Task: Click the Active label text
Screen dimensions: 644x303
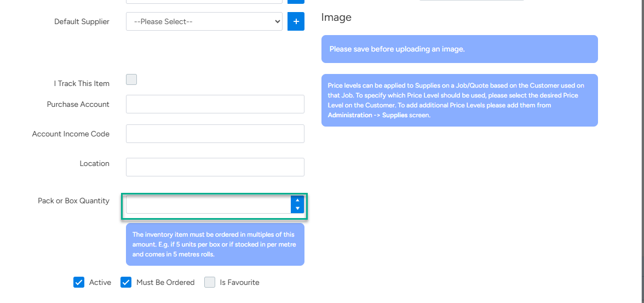Action: pos(100,283)
